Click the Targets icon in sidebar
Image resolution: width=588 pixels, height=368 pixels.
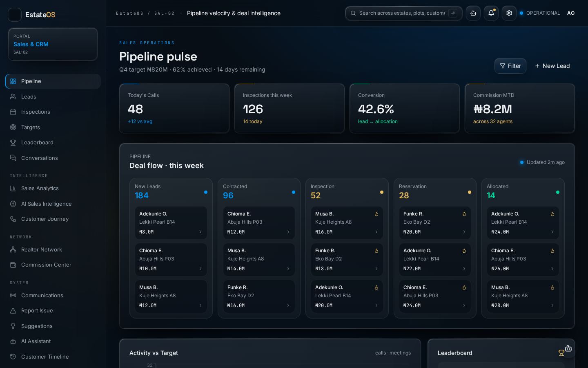(13, 127)
